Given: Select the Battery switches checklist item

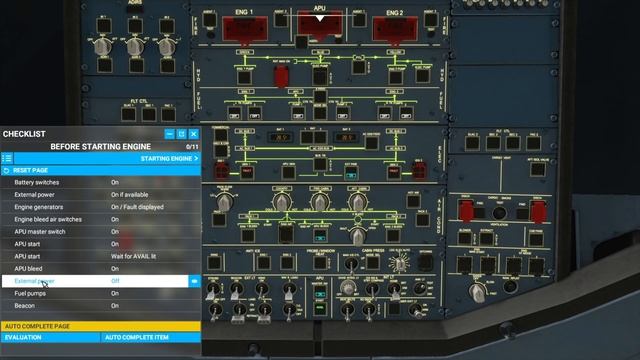Looking at the screenshot, I should point(101,182).
